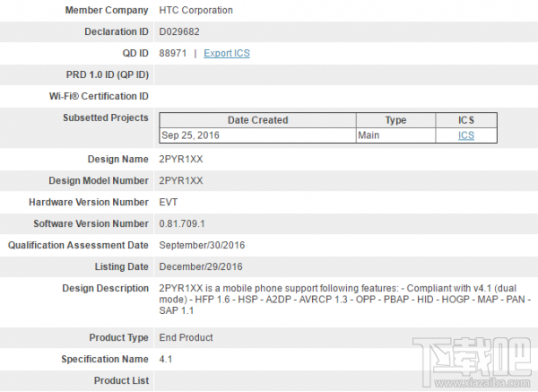The height and width of the screenshot is (392, 538).
Task: Select the 'Sep 25, 2016' table cell
Action: pos(257,135)
